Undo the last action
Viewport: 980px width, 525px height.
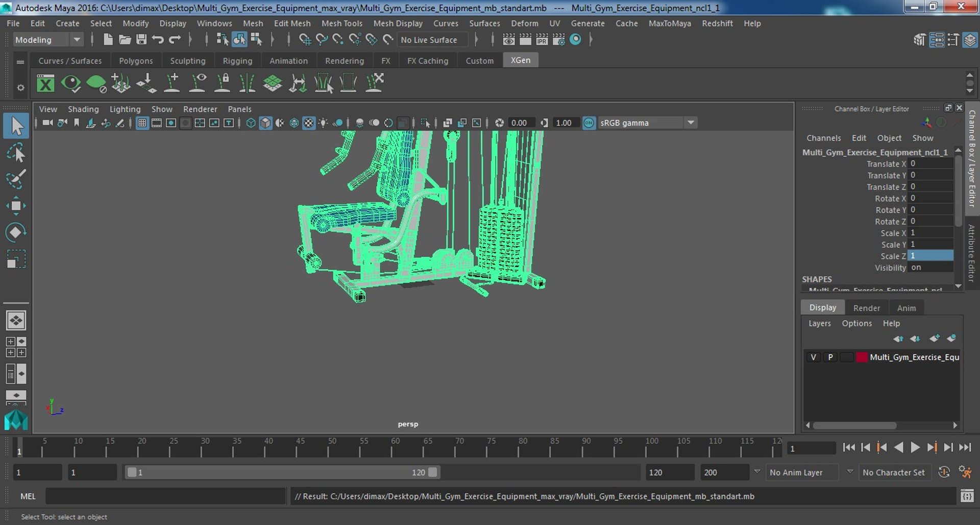click(158, 39)
